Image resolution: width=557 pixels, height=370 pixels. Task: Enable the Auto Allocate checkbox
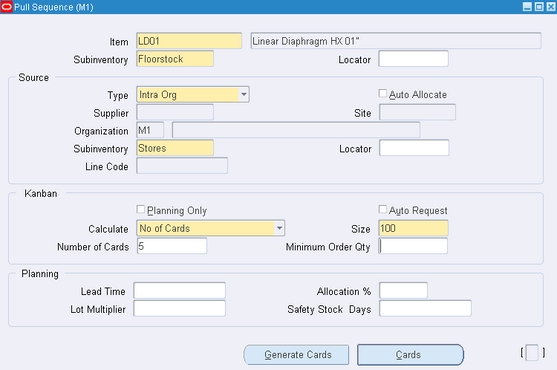click(383, 94)
